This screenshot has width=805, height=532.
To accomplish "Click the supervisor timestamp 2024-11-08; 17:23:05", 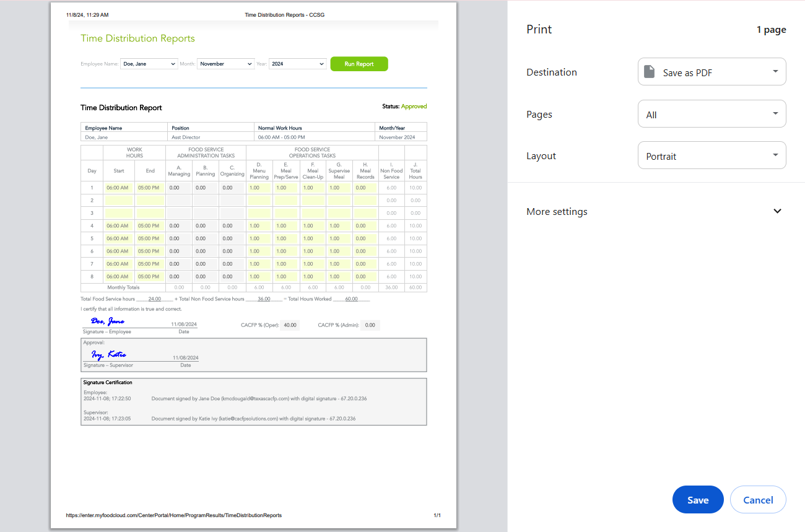I will 107,419.
